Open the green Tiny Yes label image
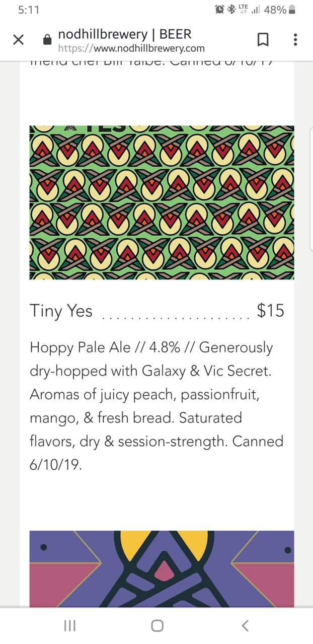 [x=162, y=202]
